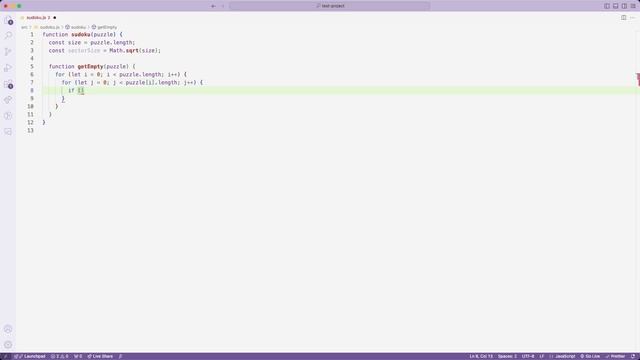Click 'puzzle[i].length' on line 7
This screenshot has height=360, width=640.
tap(152, 82)
